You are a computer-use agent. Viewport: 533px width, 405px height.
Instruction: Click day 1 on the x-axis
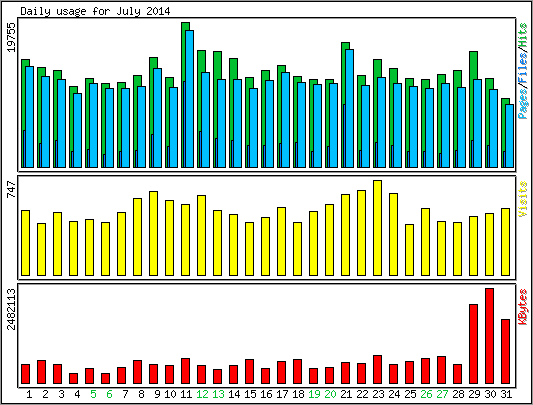tap(29, 394)
